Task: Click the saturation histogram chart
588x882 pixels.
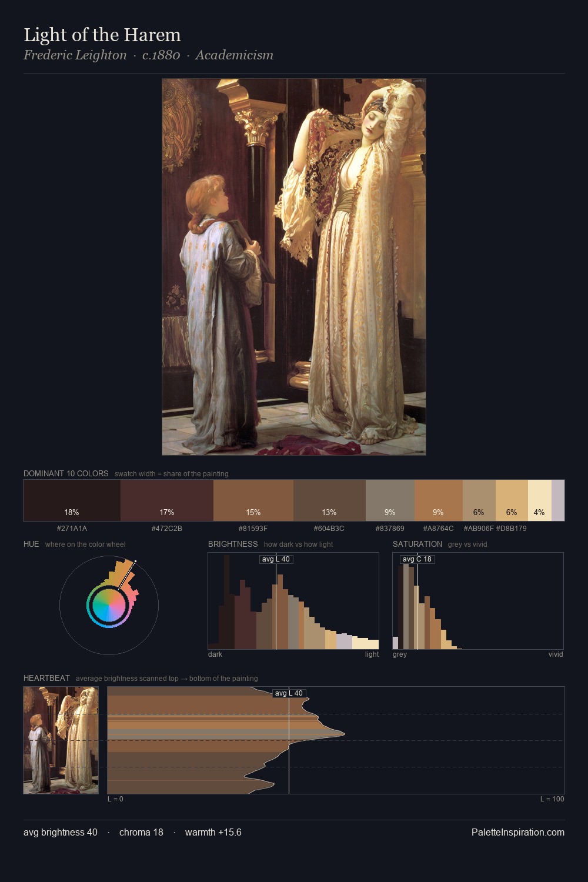Action: tap(478, 601)
